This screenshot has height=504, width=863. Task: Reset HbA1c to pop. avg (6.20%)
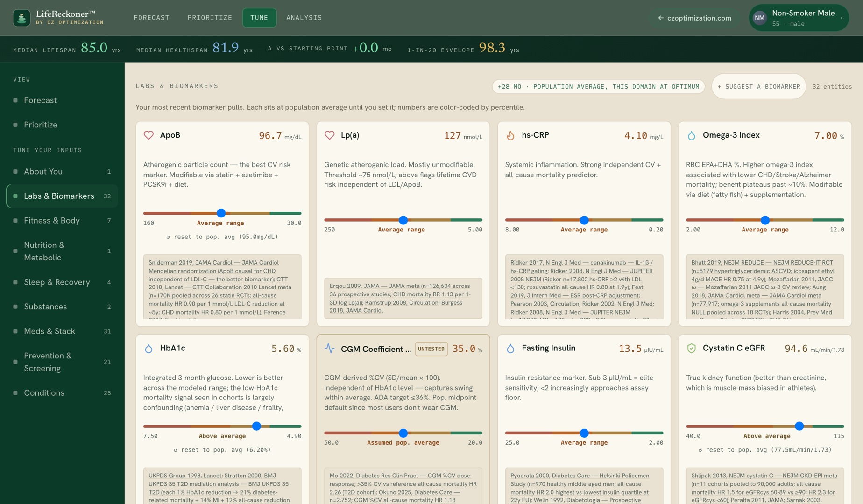222,450
